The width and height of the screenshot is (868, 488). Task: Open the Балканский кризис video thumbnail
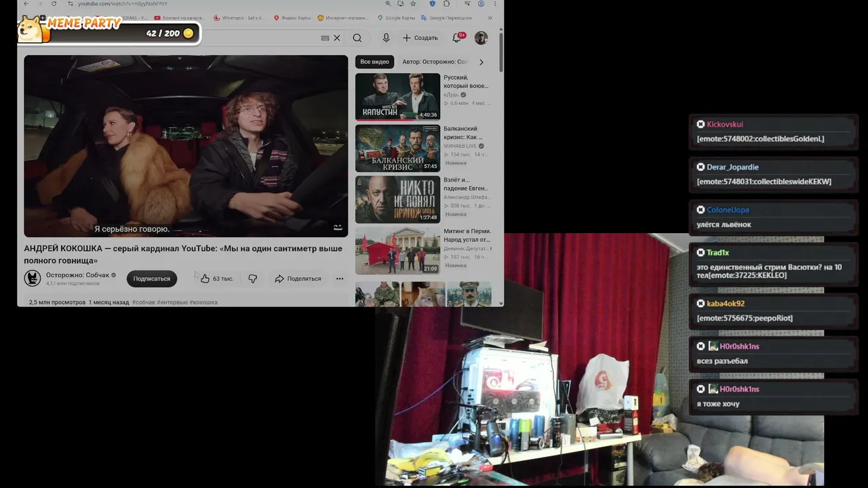click(397, 148)
